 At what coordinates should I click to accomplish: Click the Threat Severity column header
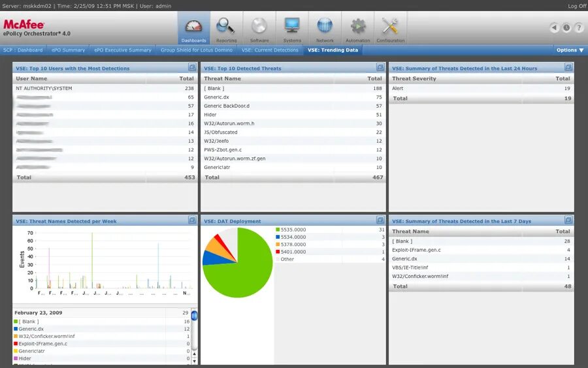414,78
